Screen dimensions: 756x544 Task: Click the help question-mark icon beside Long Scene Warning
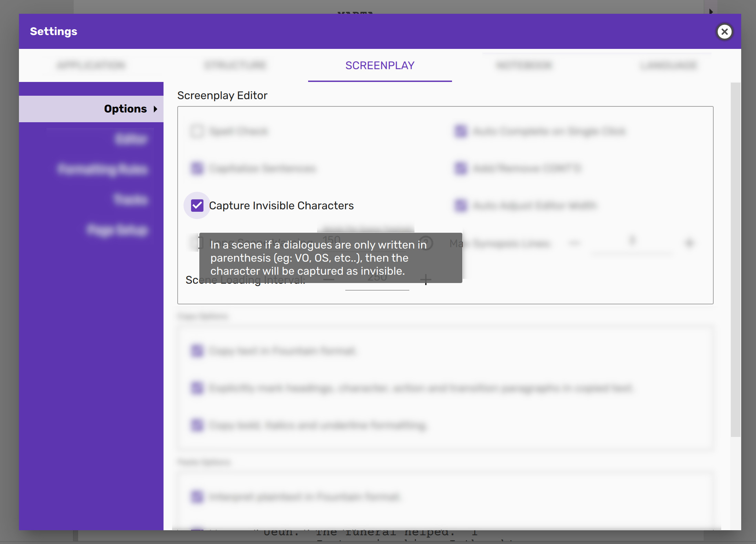coord(426,243)
